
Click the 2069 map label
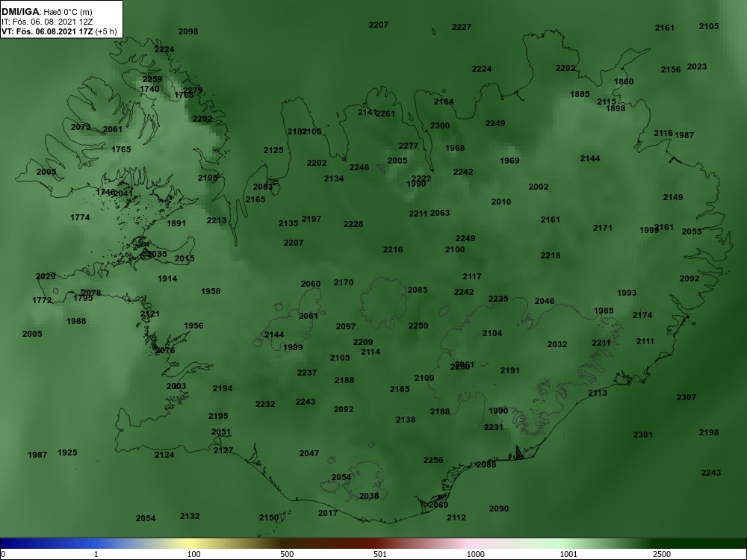(438, 505)
